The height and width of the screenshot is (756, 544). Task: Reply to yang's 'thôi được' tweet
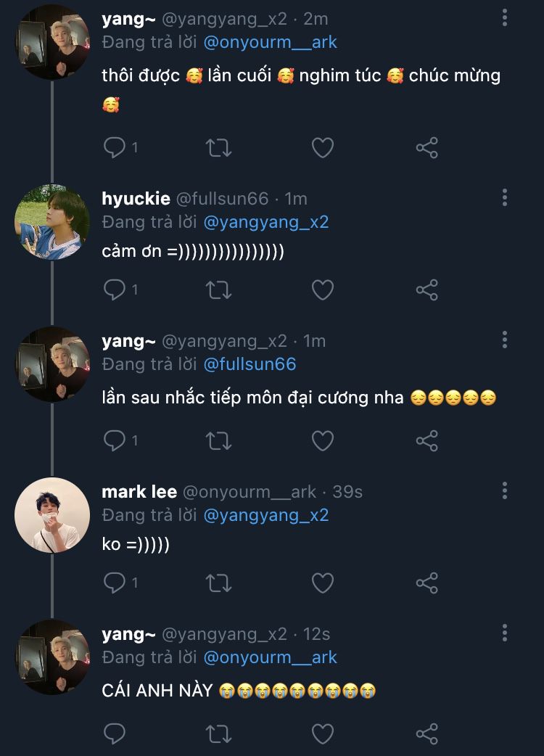pyautogui.click(x=115, y=148)
